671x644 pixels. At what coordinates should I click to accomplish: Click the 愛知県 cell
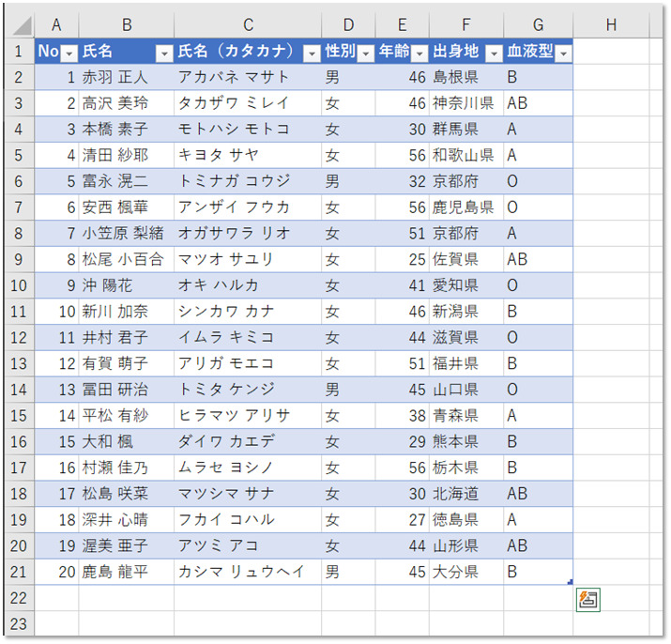[x=466, y=285]
